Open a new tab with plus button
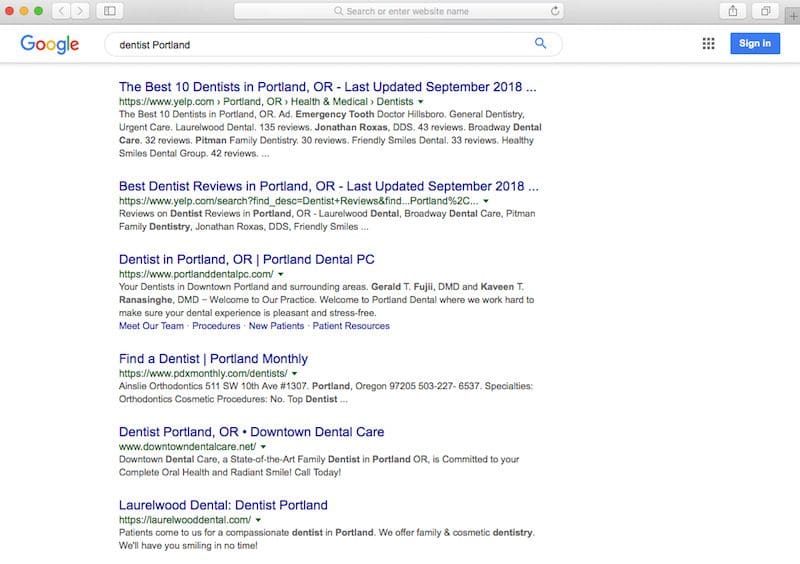Screen dimensions: 800x564 [791, 11]
